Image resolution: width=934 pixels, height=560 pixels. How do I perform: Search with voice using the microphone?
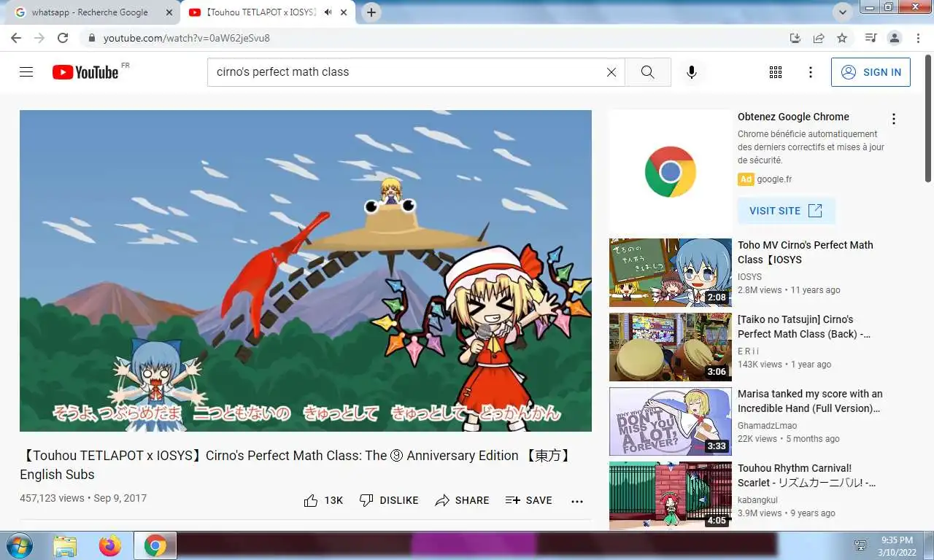click(x=692, y=72)
